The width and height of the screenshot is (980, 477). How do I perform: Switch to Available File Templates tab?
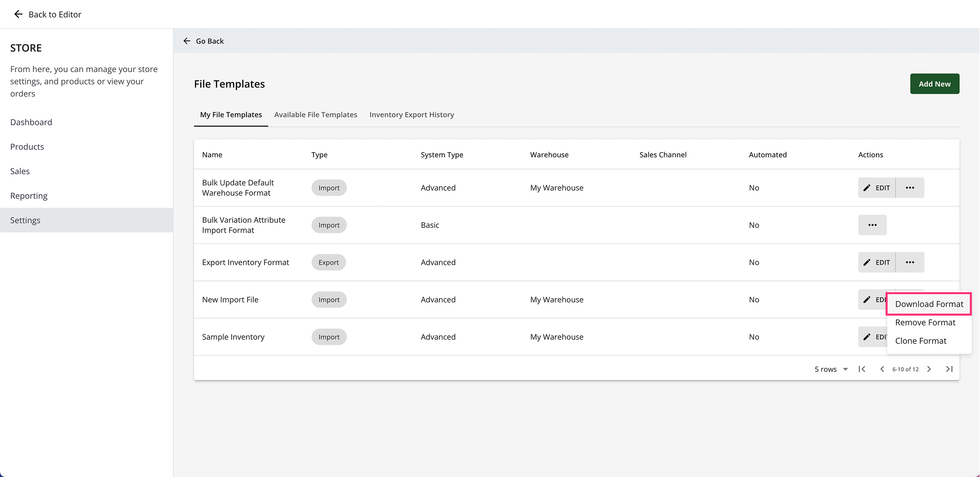[x=315, y=115]
